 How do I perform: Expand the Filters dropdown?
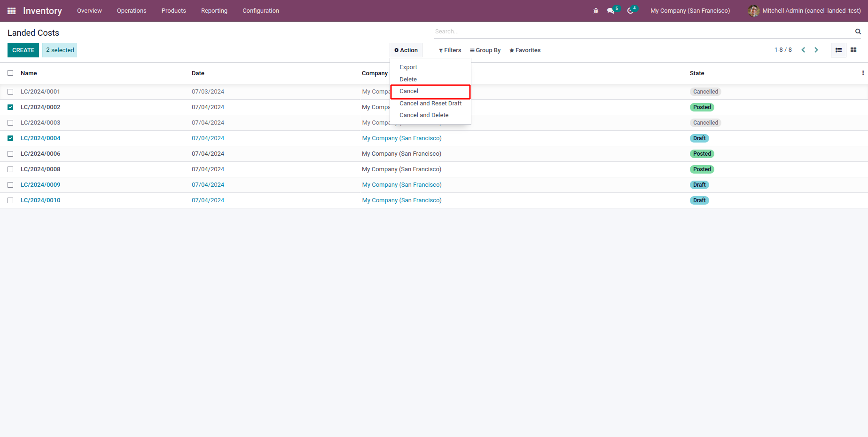pos(450,50)
